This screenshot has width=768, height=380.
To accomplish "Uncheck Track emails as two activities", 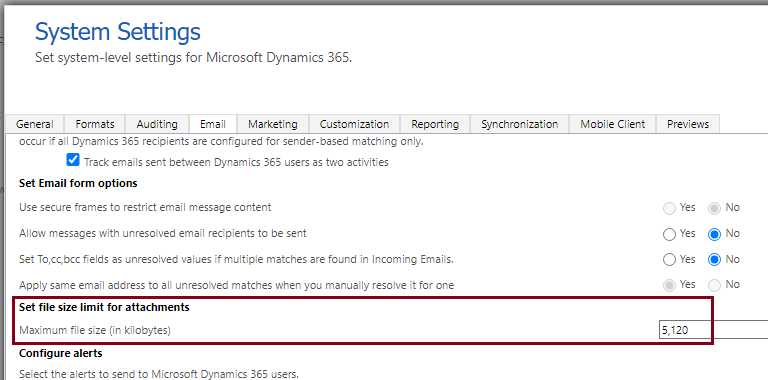I will (x=73, y=161).
